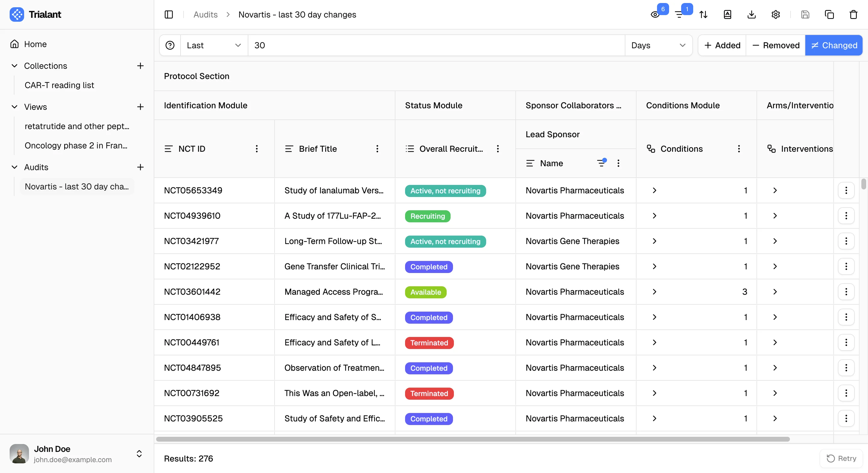Screen dimensions: 868x473
Task: Expand conditions for NCT05653349
Action: pyautogui.click(x=654, y=191)
